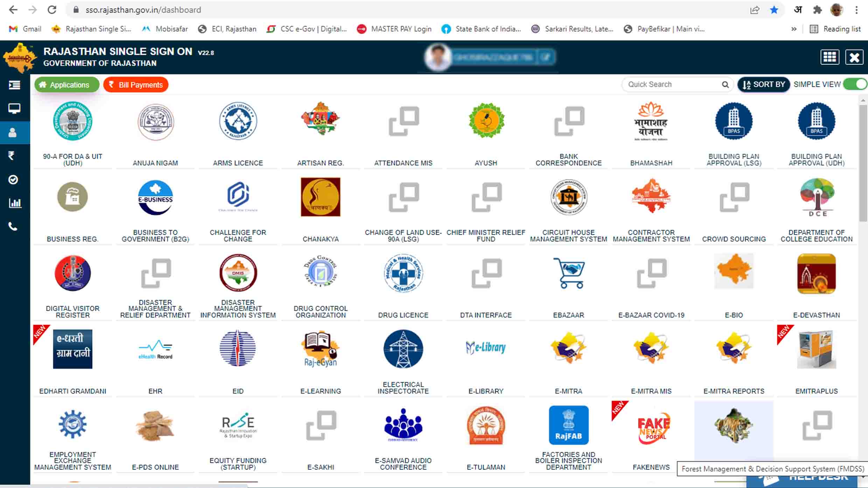Turn off the Simple View toggle
Screen dimensions: 868x488
click(x=855, y=84)
